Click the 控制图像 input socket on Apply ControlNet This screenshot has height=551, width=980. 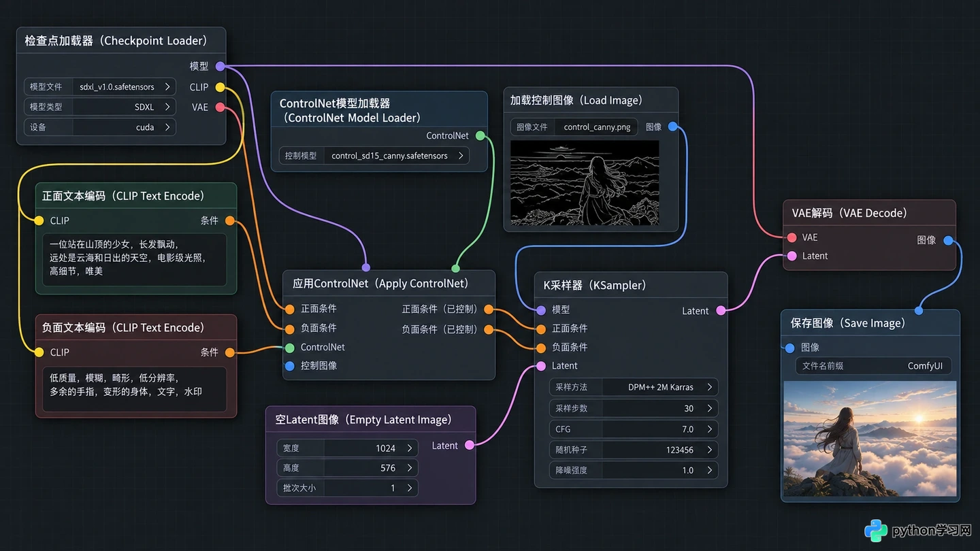pyautogui.click(x=290, y=366)
